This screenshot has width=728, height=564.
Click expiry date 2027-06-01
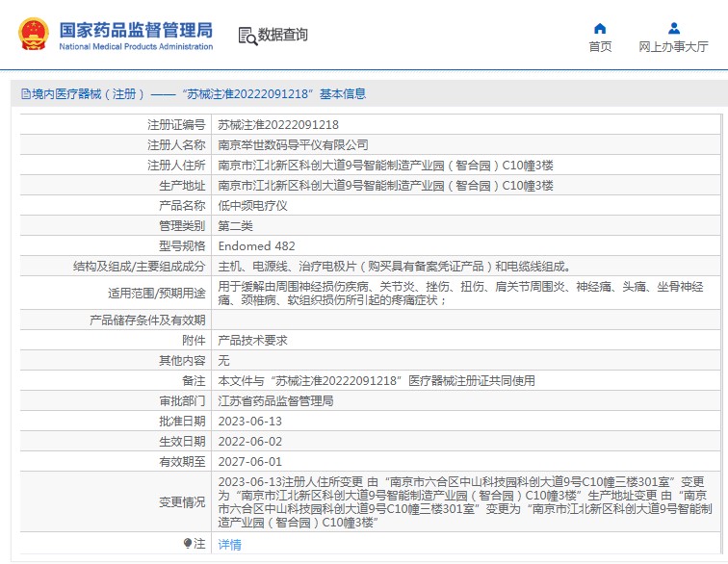tap(249, 462)
